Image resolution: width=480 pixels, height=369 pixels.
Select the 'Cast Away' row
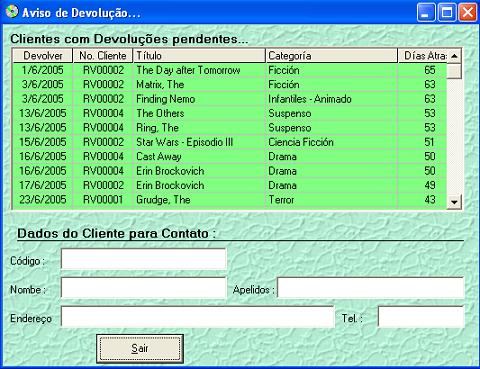pos(229,156)
